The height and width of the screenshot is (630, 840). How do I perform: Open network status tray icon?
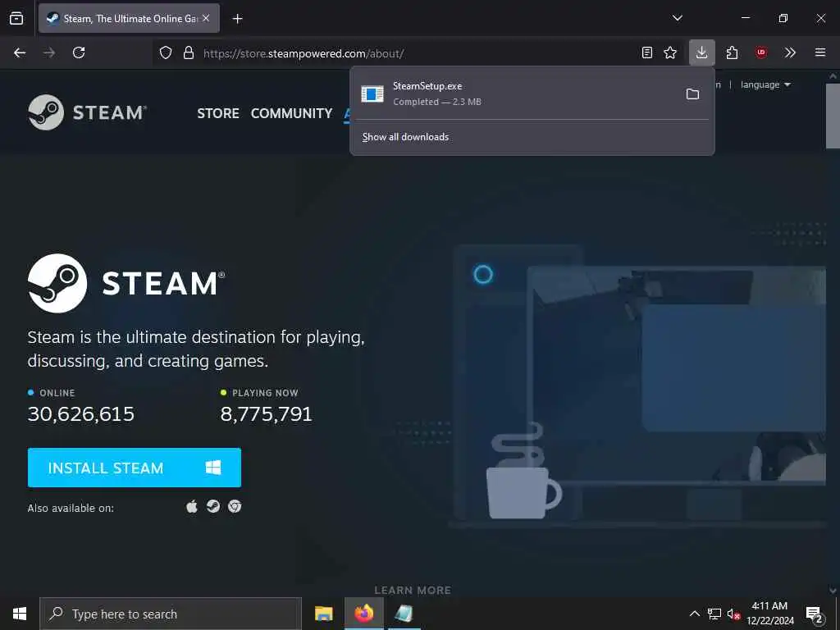pos(714,614)
